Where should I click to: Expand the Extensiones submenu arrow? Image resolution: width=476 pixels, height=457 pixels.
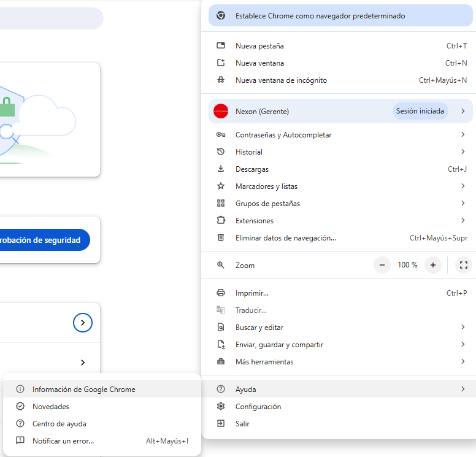tap(463, 220)
